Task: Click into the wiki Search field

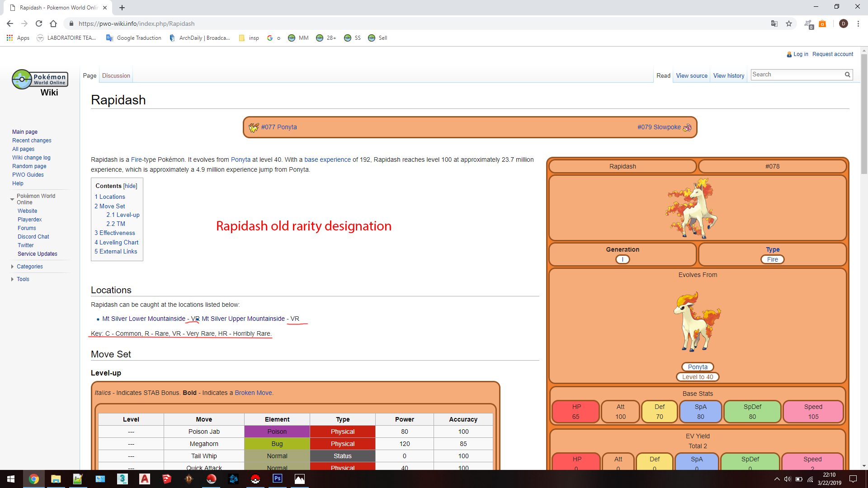Action: coord(796,75)
